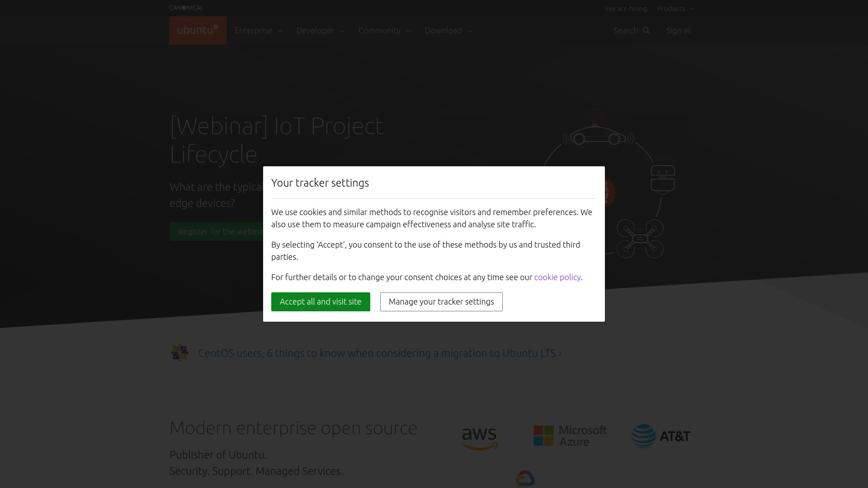Click Manage your tracker settings button
868x488 pixels.
pos(441,302)
